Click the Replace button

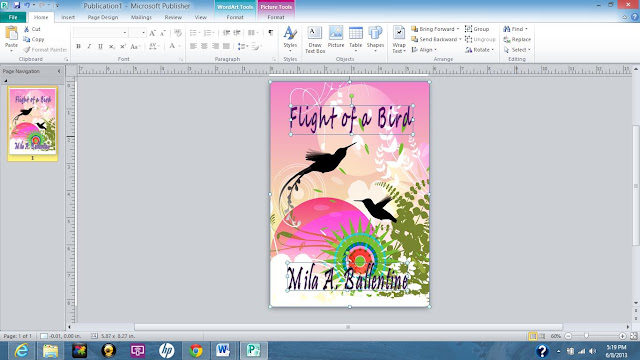[x=517, y=40]
